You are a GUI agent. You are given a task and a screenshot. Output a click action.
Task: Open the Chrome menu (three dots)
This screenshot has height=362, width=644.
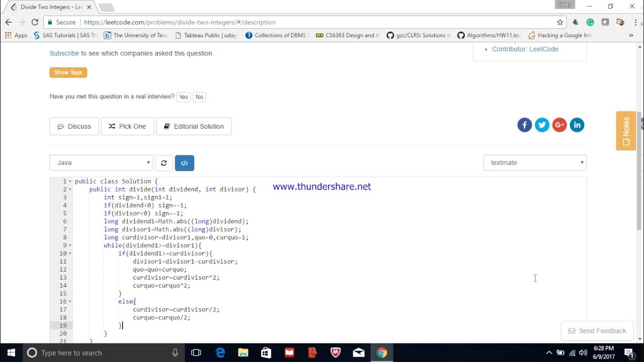tap(635, 22)
